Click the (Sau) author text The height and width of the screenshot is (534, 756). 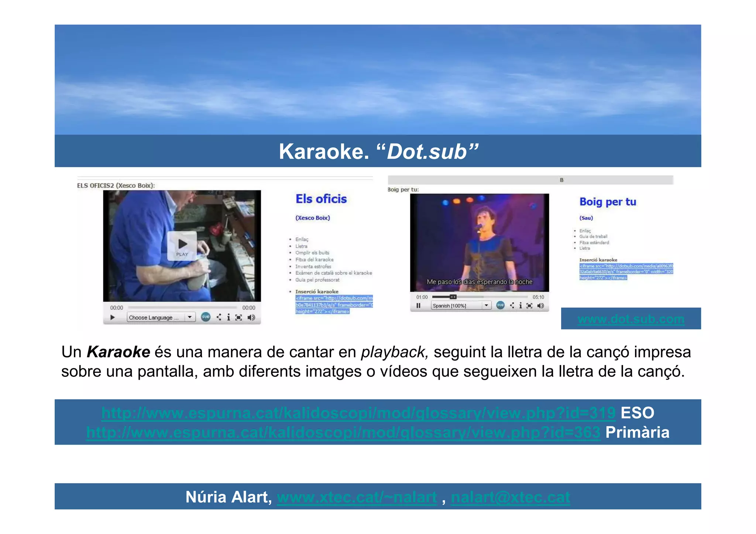click(586, 218)
